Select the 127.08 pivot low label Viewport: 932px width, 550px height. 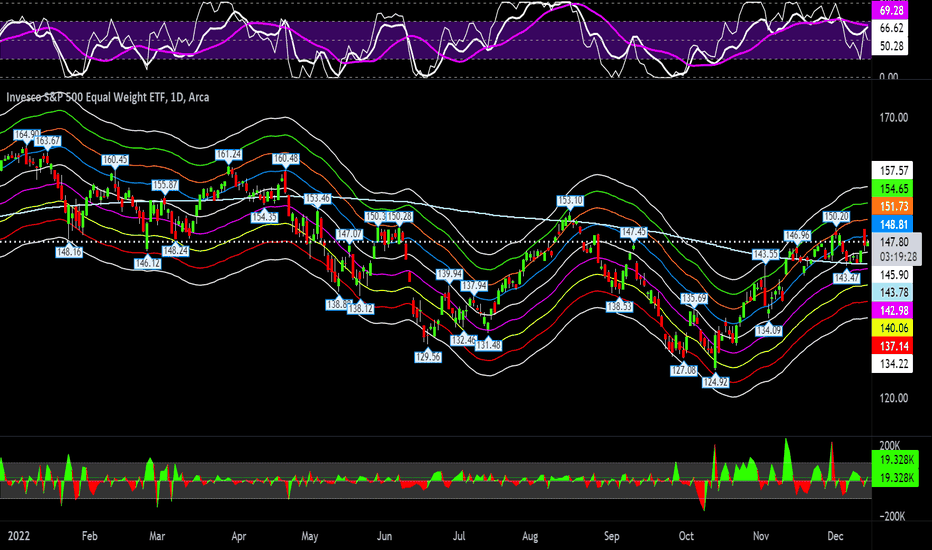tap(684, 370)
